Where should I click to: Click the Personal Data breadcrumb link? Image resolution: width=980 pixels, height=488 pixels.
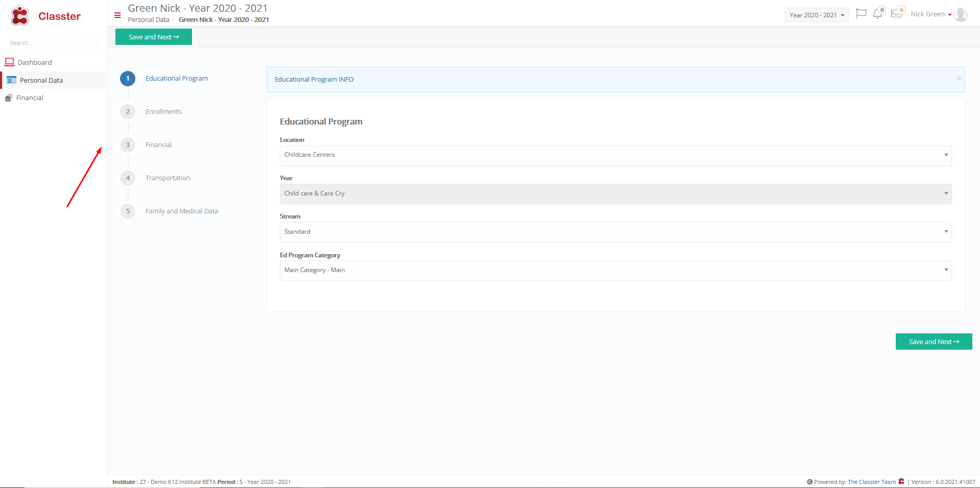pyautogui.click(x=149, y=19)
